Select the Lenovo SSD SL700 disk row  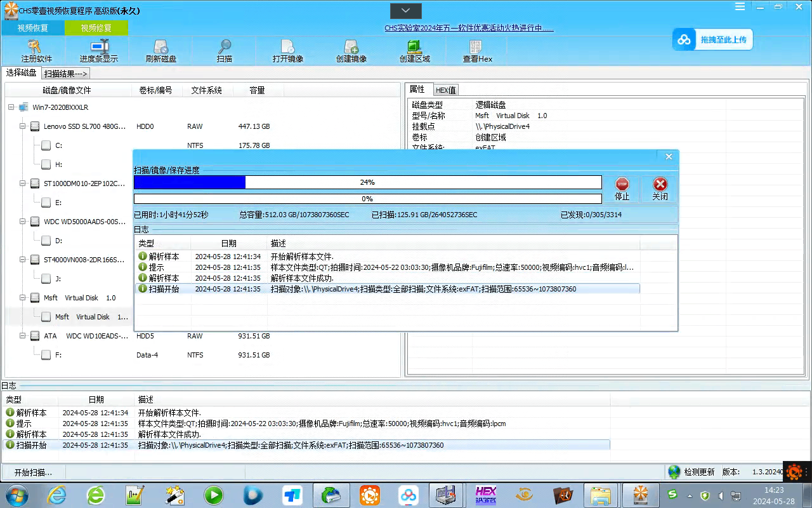click(203, 126)
